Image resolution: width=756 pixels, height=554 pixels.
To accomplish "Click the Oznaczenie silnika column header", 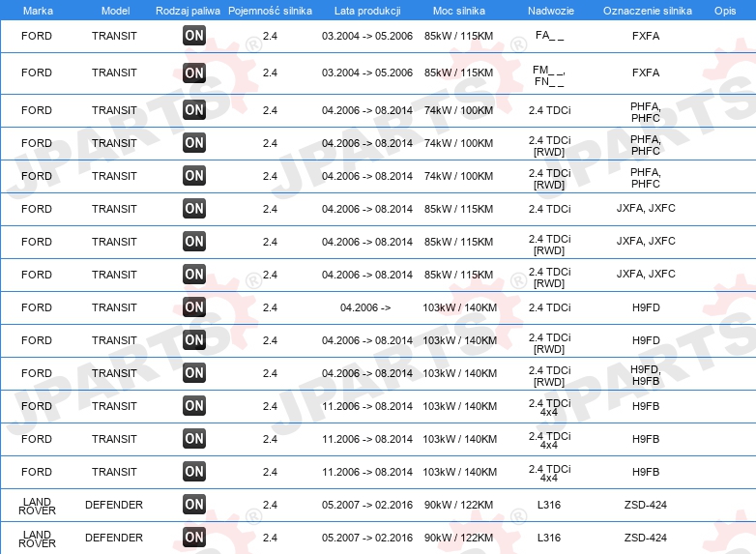I will click(x=648, y=11).
